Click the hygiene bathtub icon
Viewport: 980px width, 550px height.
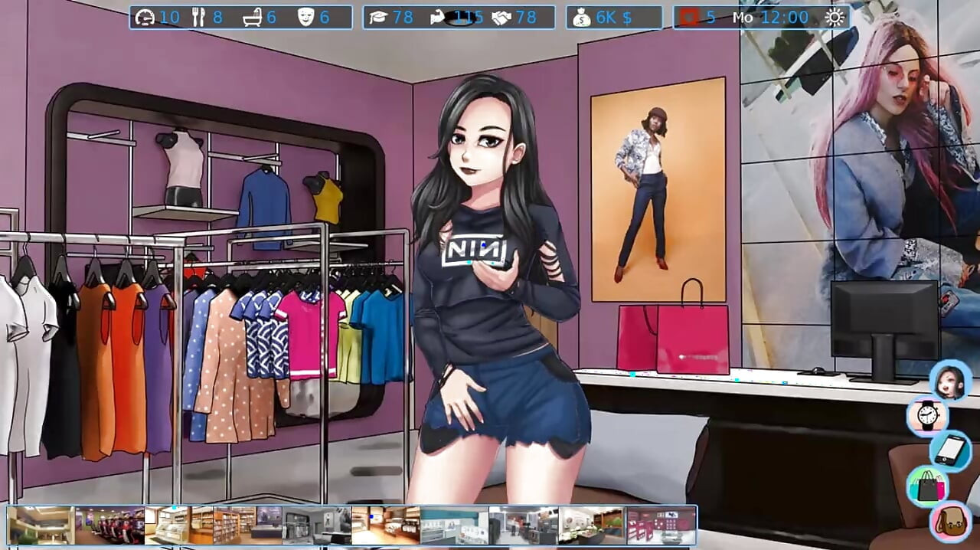click(252, 17)
